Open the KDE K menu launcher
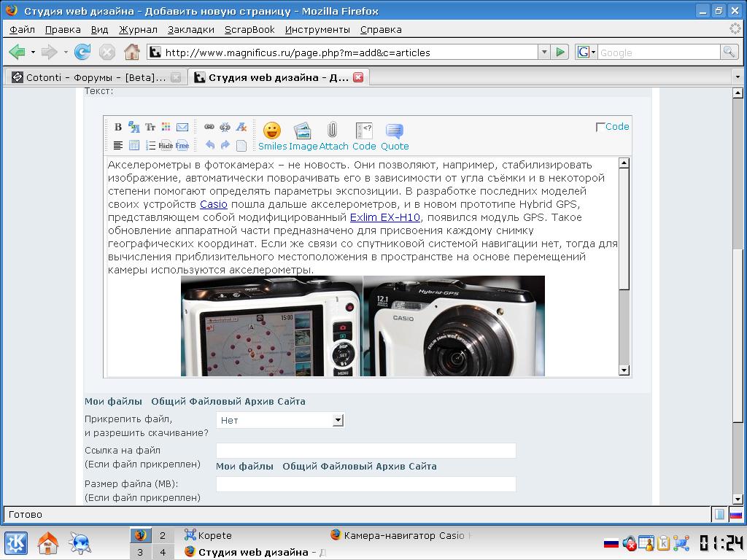 (x=16, y=543)
